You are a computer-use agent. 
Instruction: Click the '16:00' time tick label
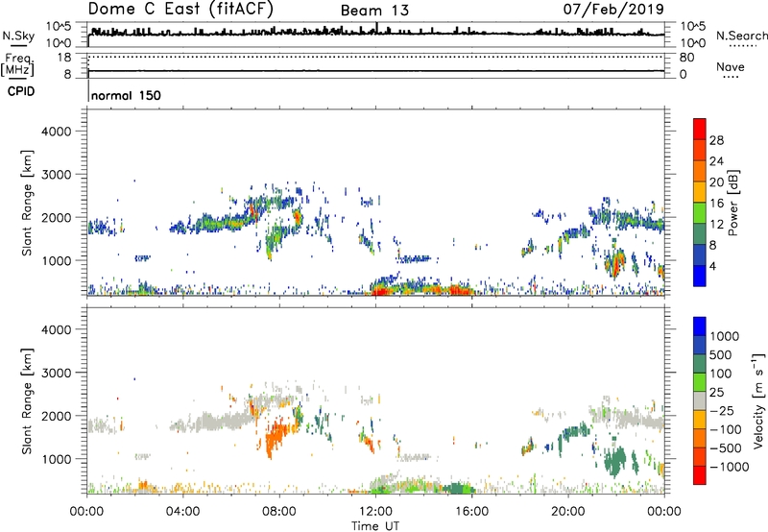coord(471,512)
